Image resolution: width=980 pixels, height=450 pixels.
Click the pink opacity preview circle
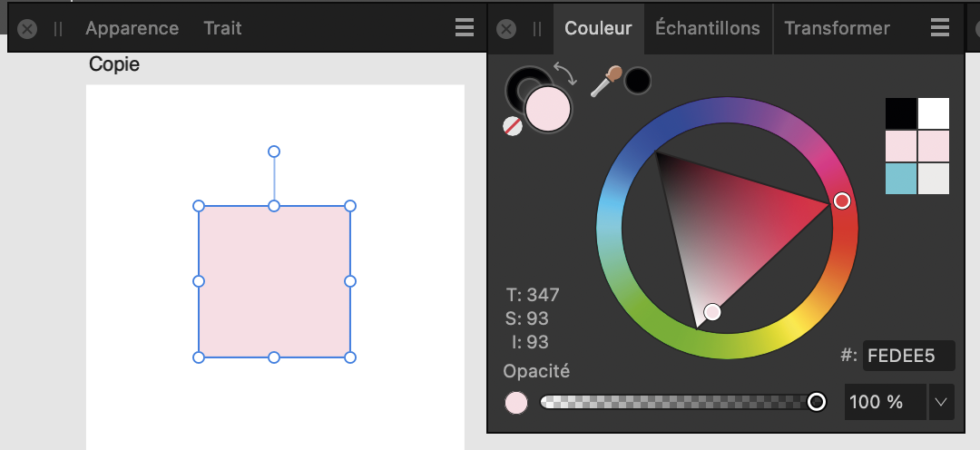[x=516, y=403]
